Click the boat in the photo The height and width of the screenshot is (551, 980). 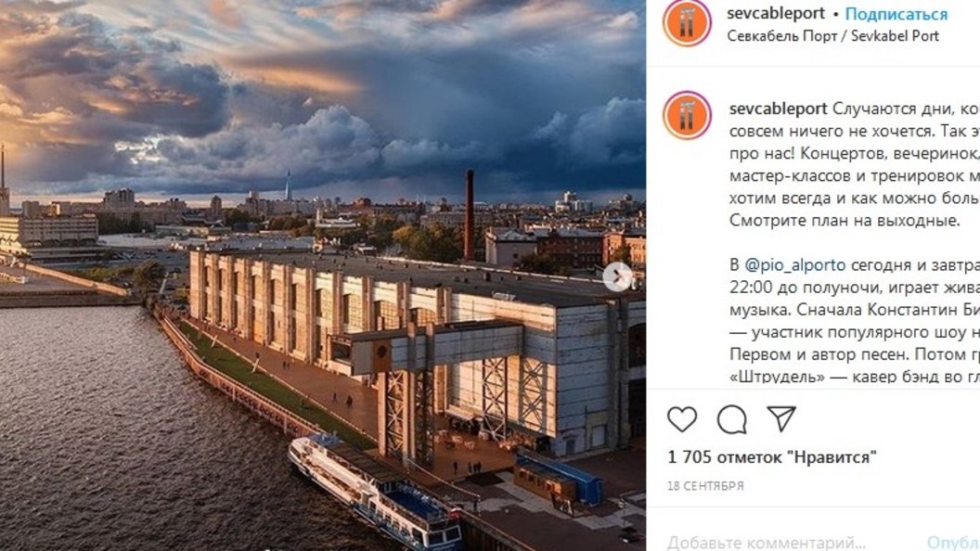pyautogui.click(x=375, y=493)
